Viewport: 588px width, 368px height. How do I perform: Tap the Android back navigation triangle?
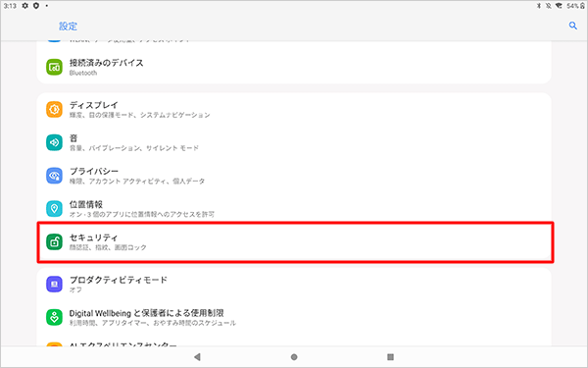197,357
